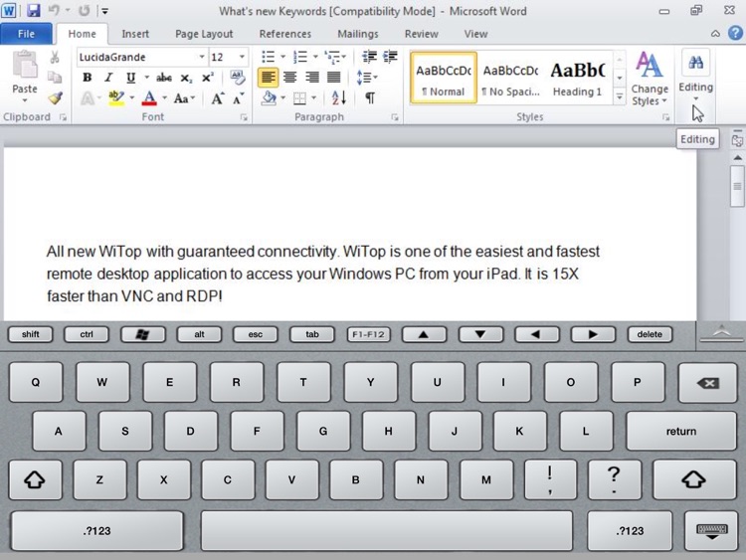Open the font size dropdown

coord(242,57)
